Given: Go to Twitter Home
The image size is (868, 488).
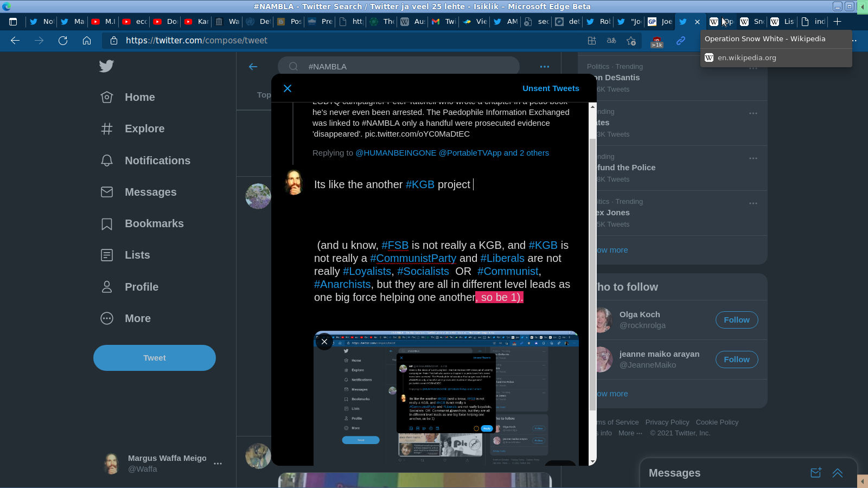Looking at the screenshot, I should pyautogui.click(x=128, y=98).
